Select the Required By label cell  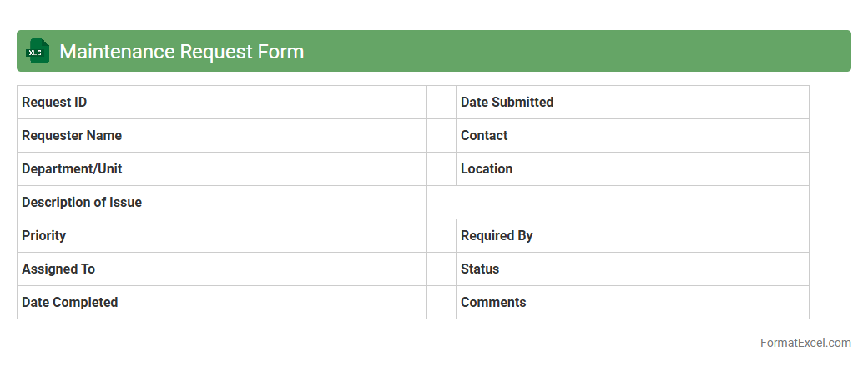coord(618,236)
